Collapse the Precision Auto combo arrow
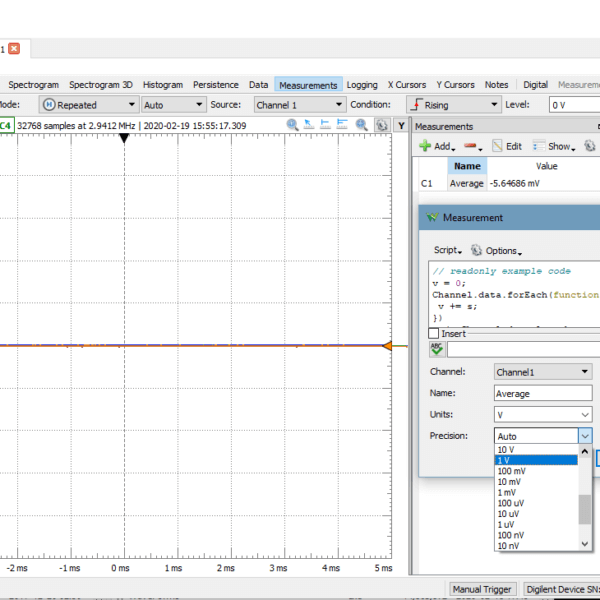The image size is (600, 600). [585, 436]
